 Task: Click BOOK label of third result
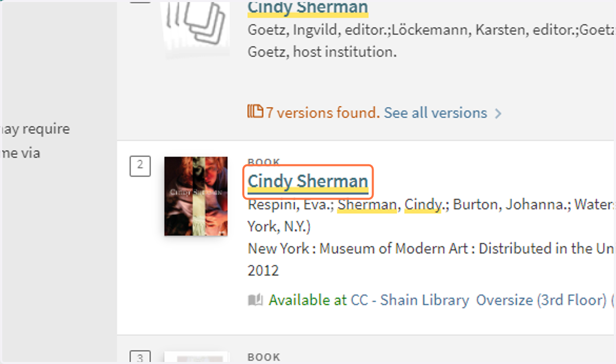click(x=264, y=357)
